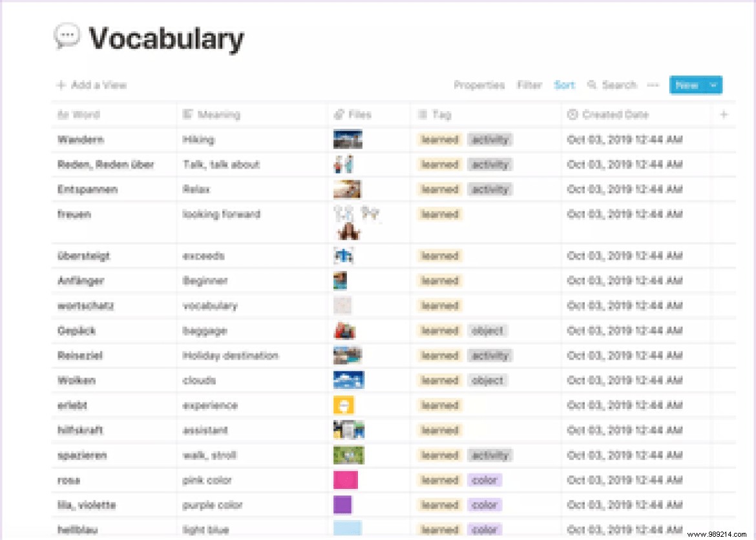756x540 pixels.
Task: Click the plus icon to add column
Action: click(724, 115)
